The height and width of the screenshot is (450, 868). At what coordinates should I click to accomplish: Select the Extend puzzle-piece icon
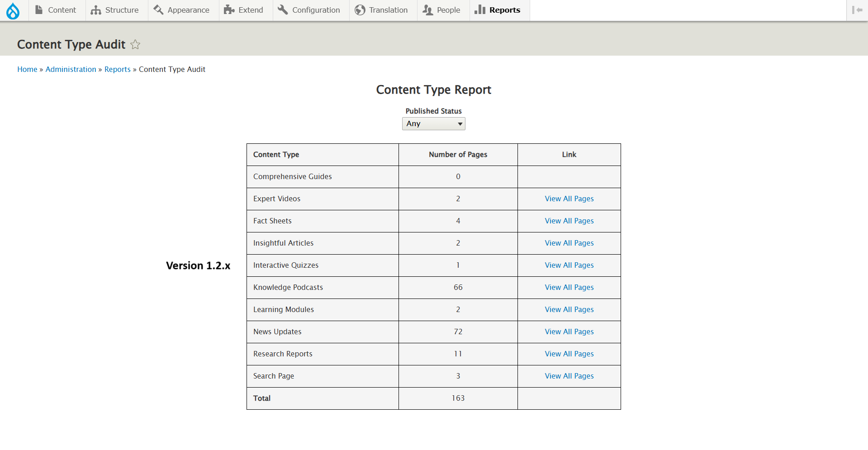[x=228, y=9]
